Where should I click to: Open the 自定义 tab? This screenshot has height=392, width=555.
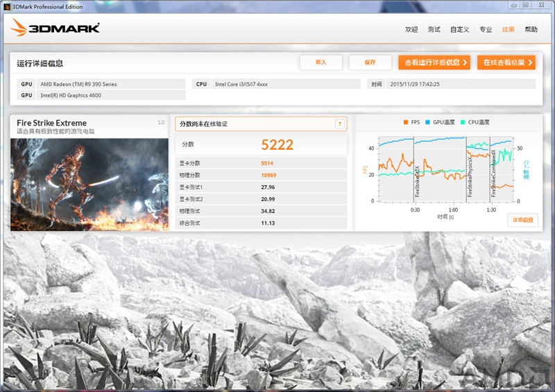[460, 29]
